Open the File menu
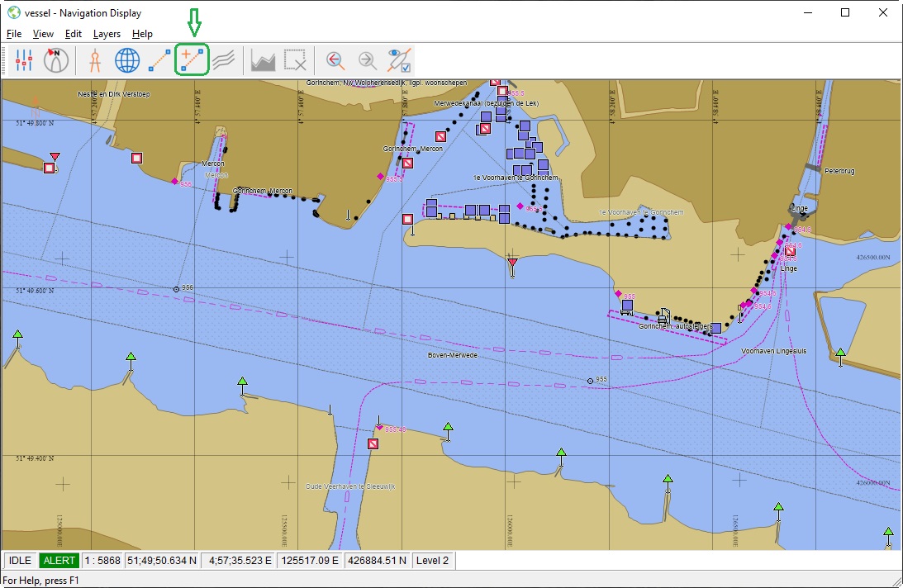Viewport: 903px width, 588px height. click(x=13, y=34)
